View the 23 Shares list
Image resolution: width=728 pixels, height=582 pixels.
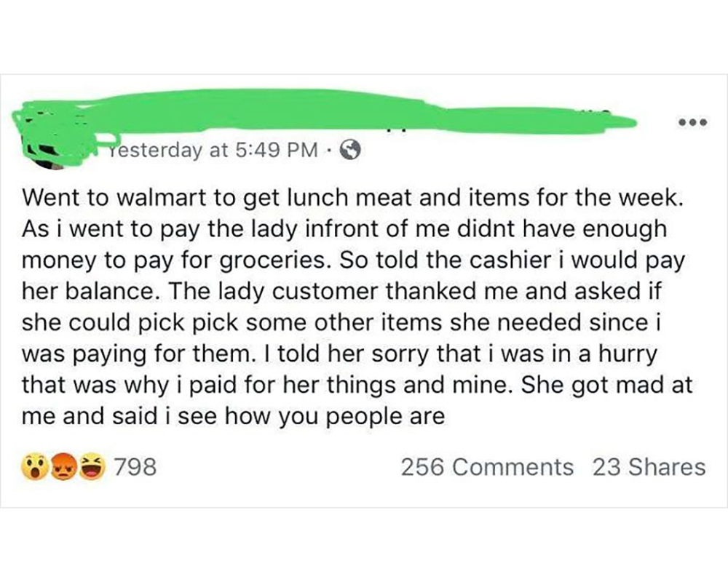tap(649, 466)
